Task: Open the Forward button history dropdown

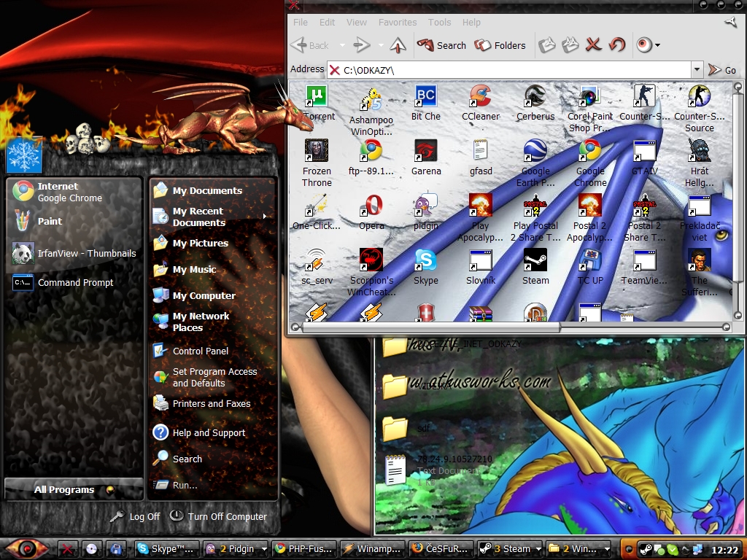Action: 381,45
